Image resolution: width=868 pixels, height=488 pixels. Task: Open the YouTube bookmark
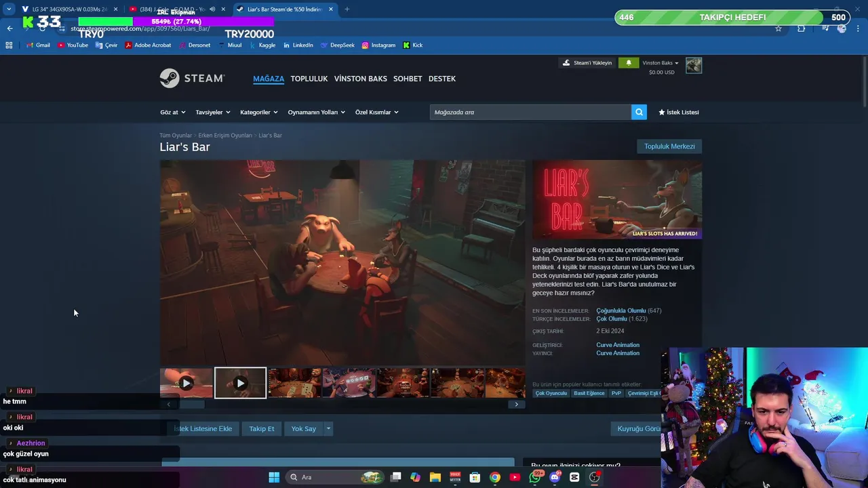click(x=73, y=45)
